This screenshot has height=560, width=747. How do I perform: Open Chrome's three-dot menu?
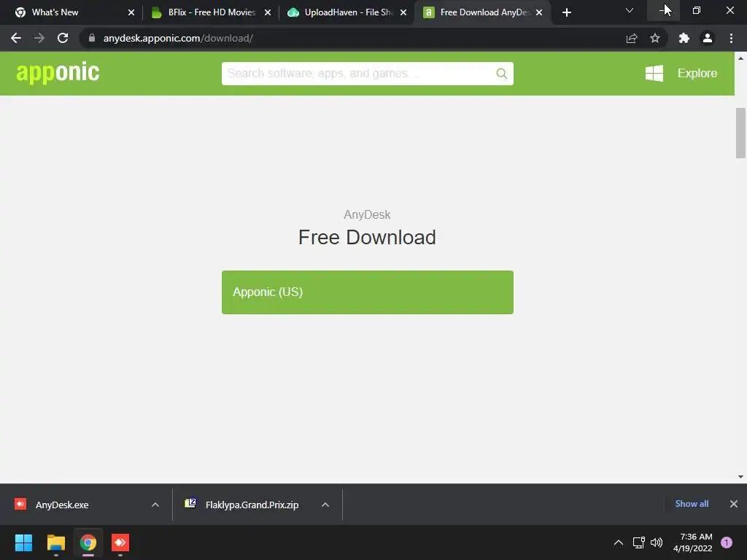coord(731,38)
